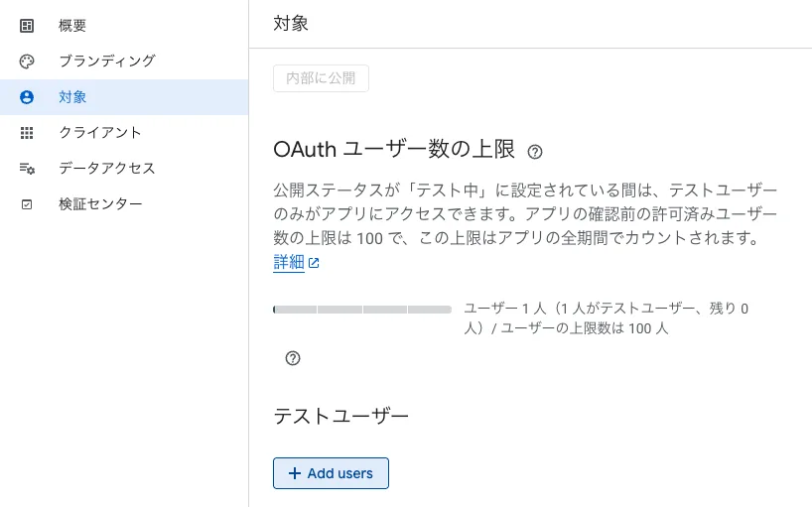Click the 概要 overview grid icon
812x507 pixels.
27,26
